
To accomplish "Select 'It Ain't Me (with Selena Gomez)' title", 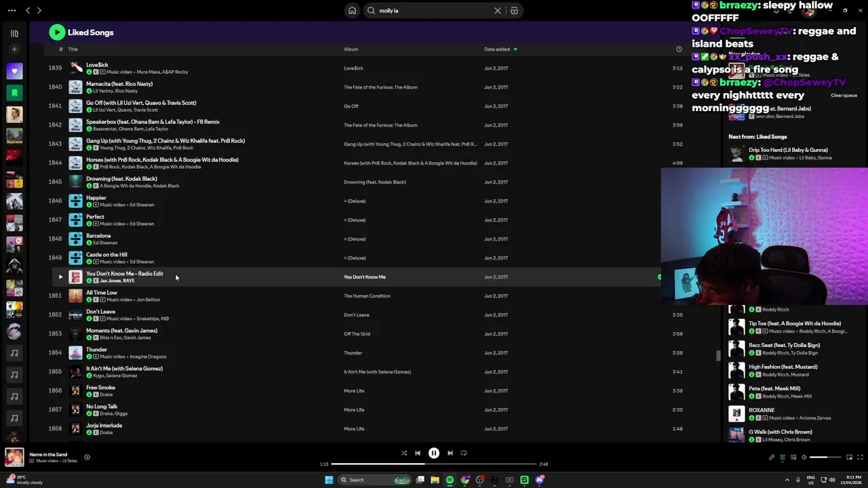I will (124, 369).
